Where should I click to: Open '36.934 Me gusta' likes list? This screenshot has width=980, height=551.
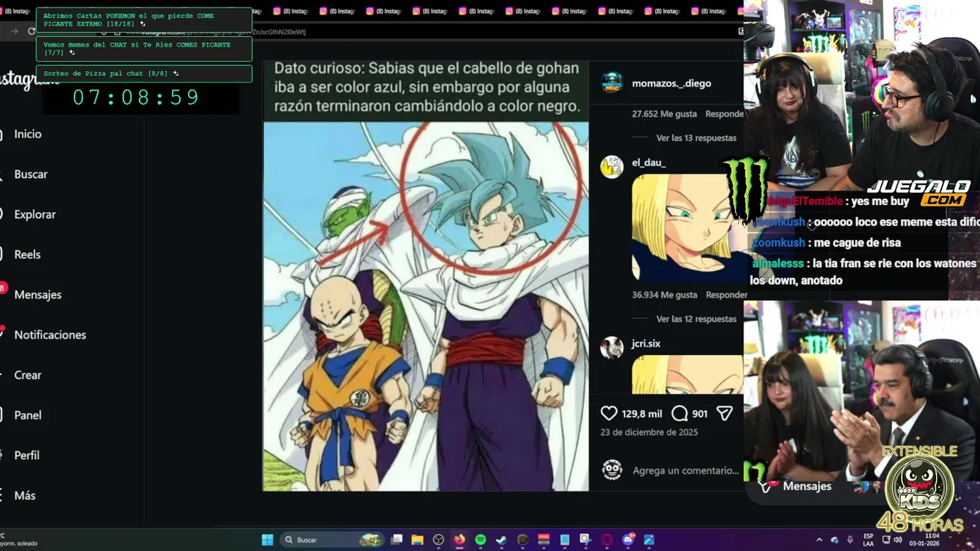point(664,295)
